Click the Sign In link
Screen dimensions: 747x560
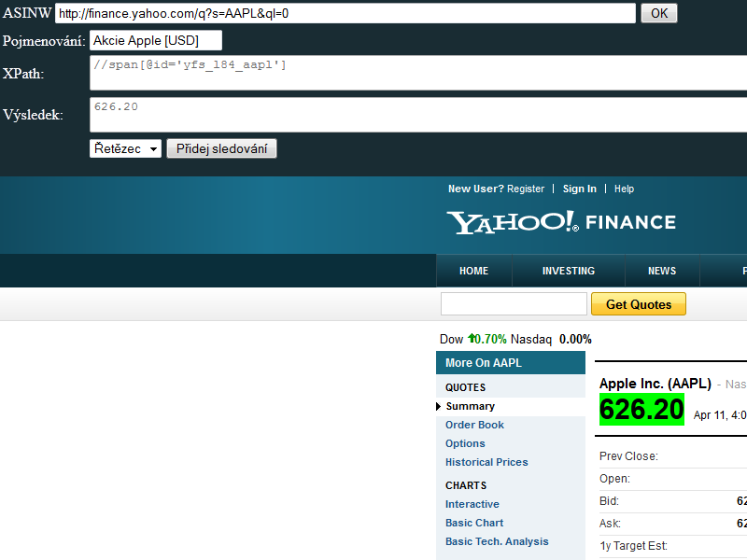coord(579,189)
